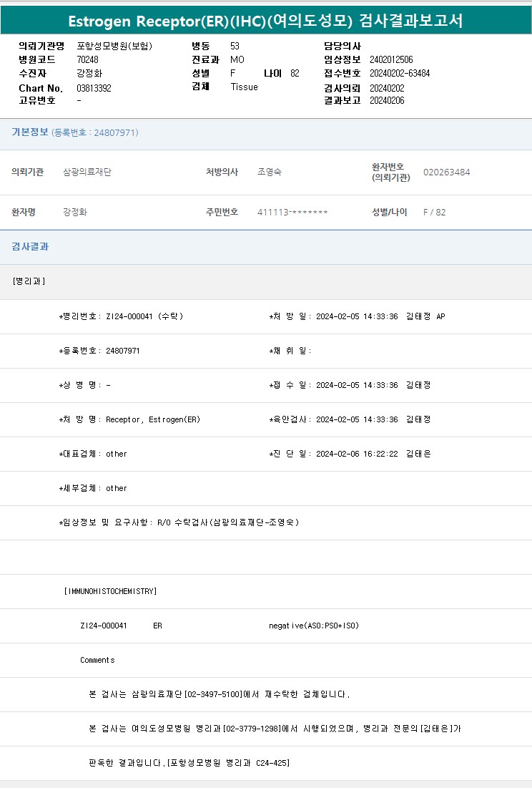The width and height of the screenshot is (532, 788).
Task: Click the patient number 020263484
Action: 446,172
